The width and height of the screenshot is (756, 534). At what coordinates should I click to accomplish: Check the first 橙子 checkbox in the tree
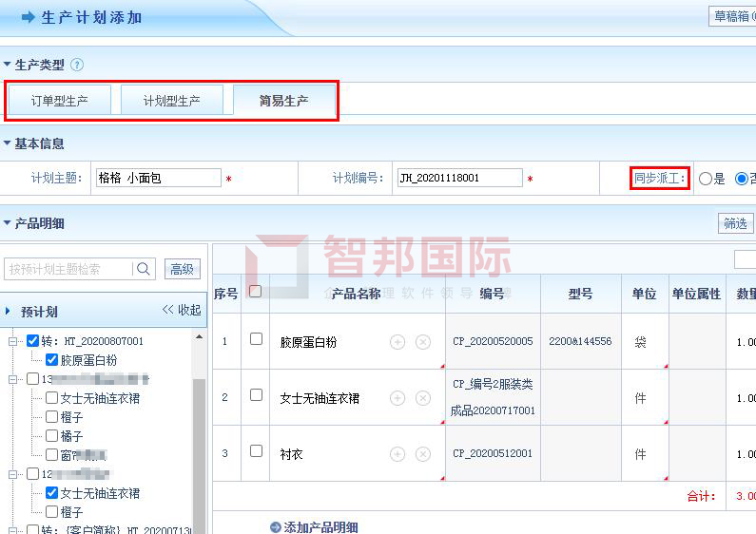[x=51, y=416]
